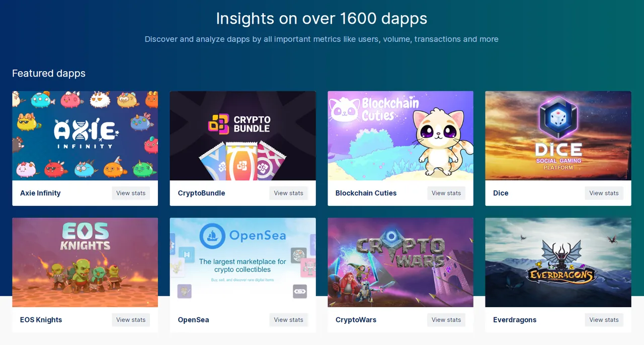Open the CryptoBundle banner image
The image size is (644, 345).
(243, 135)
